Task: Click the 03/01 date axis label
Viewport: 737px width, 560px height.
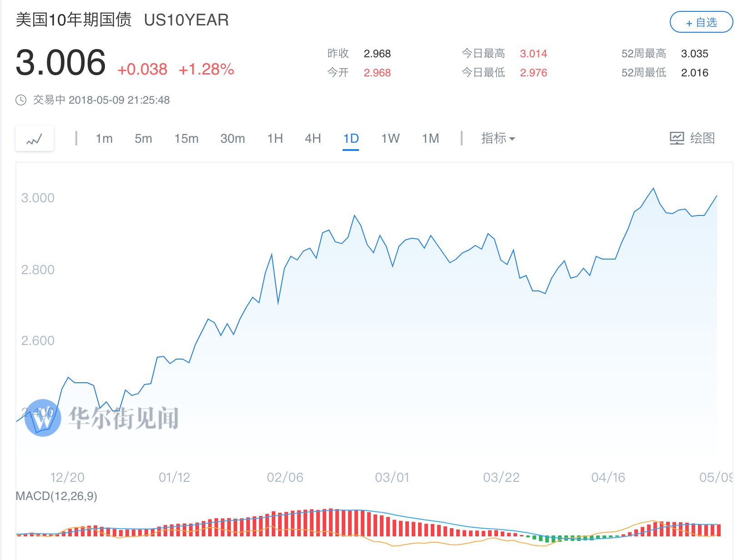Action: (392, 477)
